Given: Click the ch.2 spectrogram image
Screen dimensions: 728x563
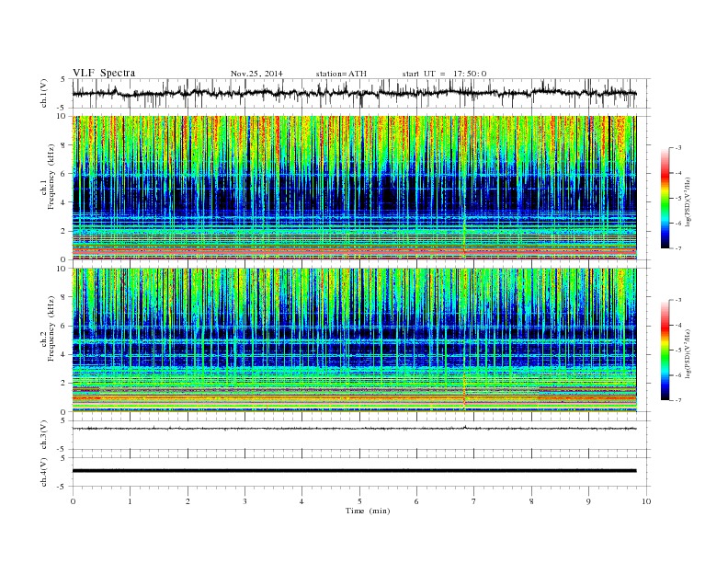Looking at the screenshot, I should 354,340.
